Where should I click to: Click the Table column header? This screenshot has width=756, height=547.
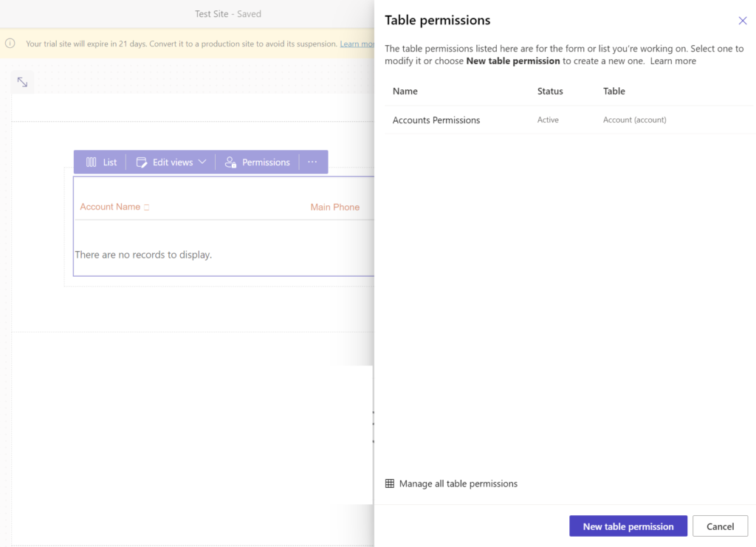point(614,91)
